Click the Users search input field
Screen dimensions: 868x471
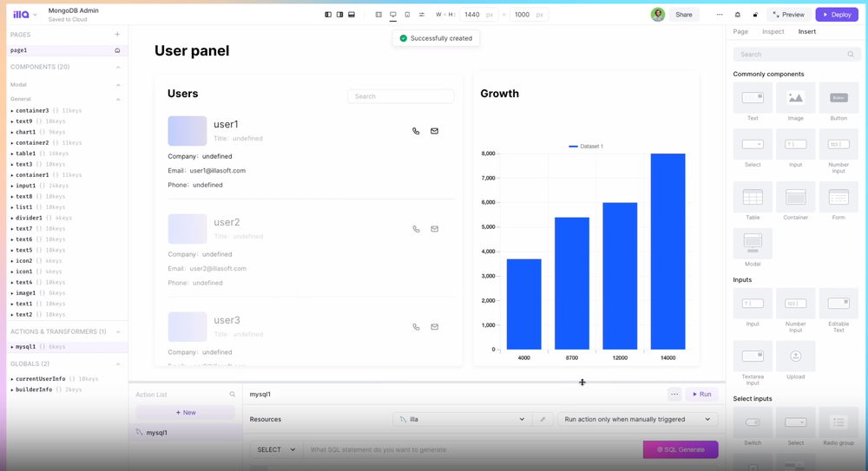click(x=401, y=96)
